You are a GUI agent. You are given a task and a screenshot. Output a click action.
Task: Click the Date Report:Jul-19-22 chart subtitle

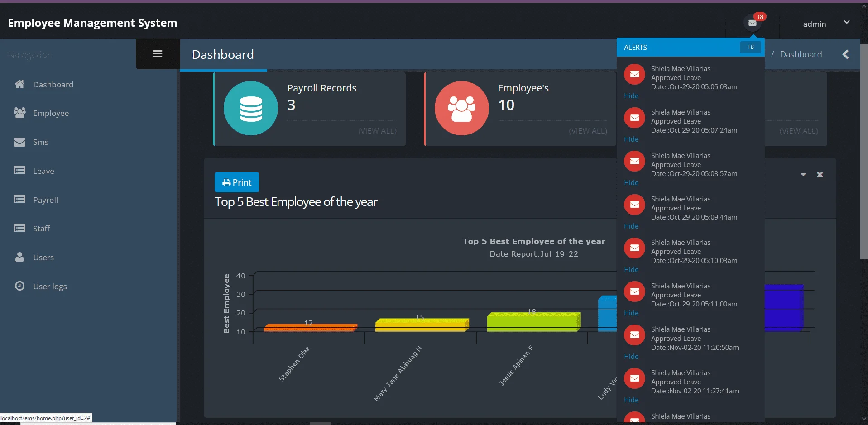click(534, 254)
